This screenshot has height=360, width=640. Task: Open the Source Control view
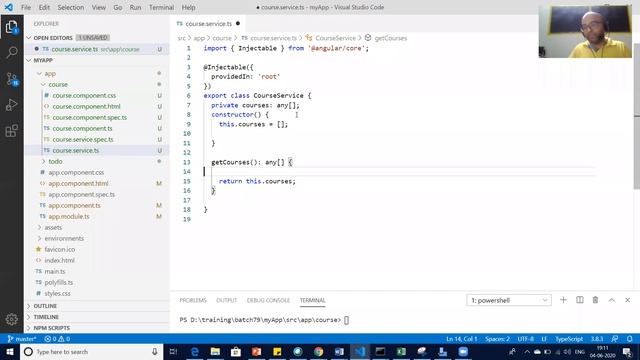click(11, 79)
